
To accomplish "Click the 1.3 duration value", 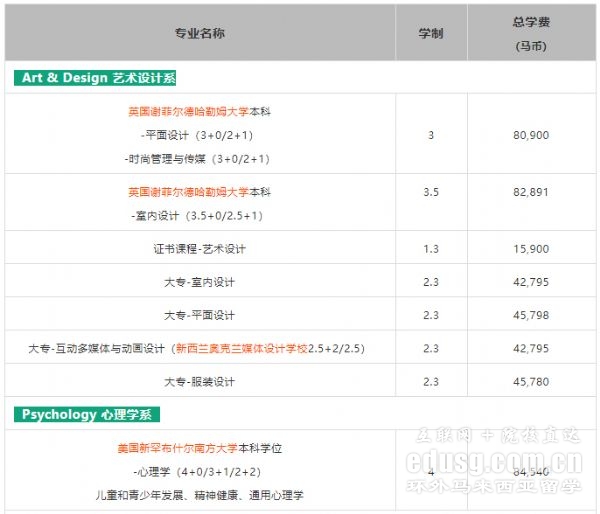I will (x=430, y=248).
